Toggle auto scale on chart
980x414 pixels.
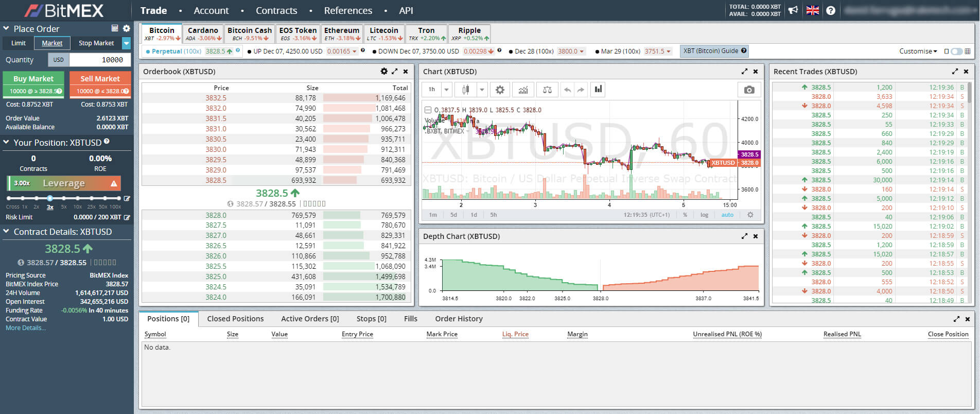click(727, 215)
